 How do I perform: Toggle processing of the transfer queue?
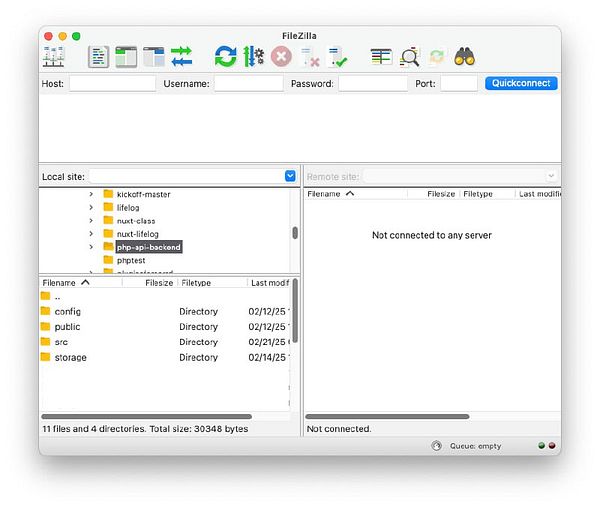tap(253, 57)
